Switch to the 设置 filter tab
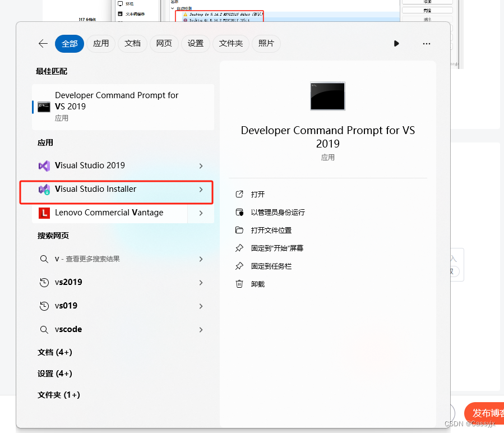The image size is (504, 433). pos(196,43)
